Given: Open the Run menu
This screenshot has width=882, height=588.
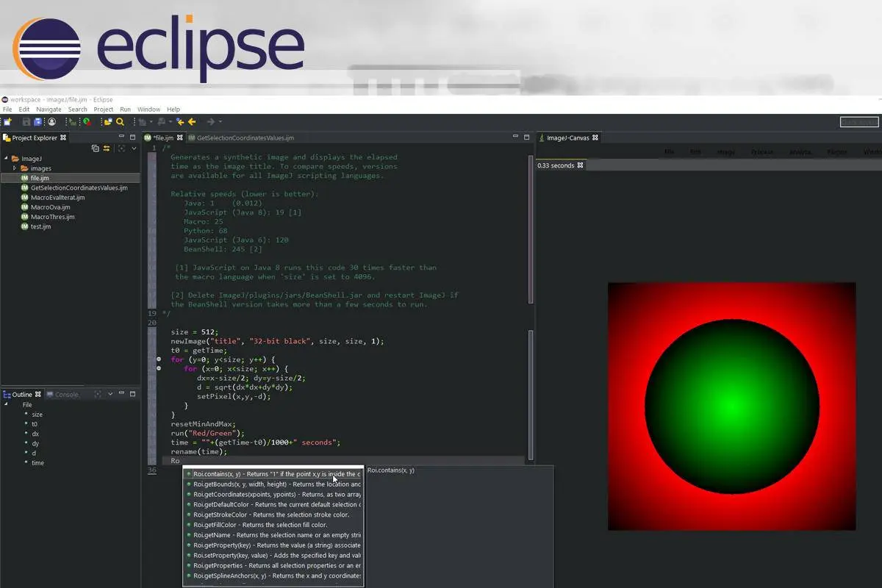Looking at the screenshot, I should pos(126,110).
